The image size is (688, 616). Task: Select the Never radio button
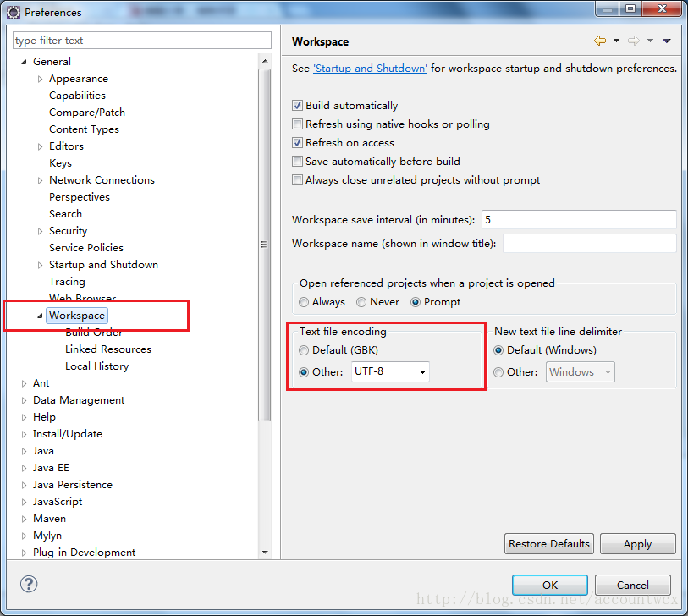361,302
